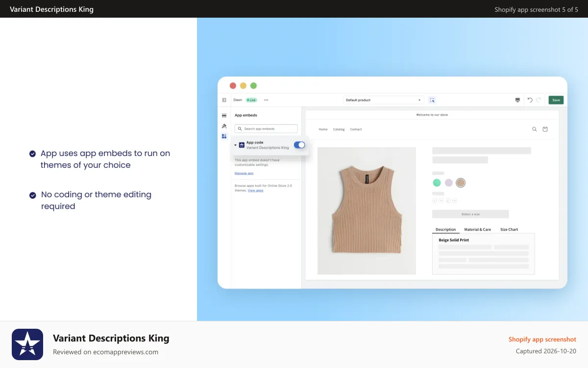588x368 pixels.
Task: Open the Contact store menu item
Action: tap(356, 130)
